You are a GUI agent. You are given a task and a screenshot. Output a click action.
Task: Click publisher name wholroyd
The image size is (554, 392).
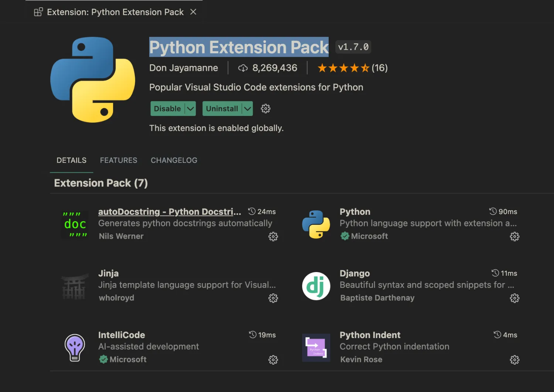coord(116,298)
